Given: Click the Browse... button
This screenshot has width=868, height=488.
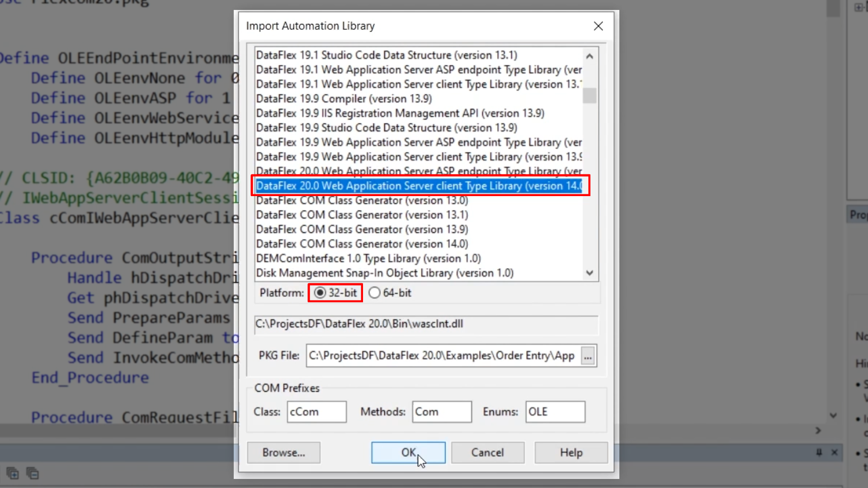Looking at the screenshot, I should coord(283,452).
